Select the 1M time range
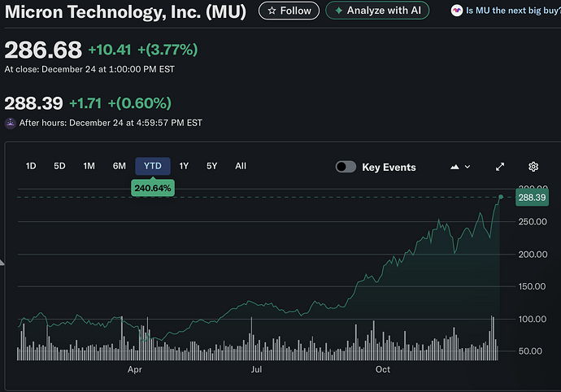This screenshot has width=561, height=392. (x=89, y=166)
